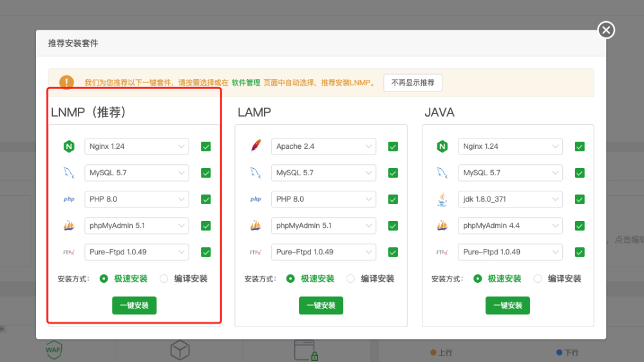This screenshot has height=362, width=644.
Task: Click 一键安装 under LNMP
Action: click(135, 305)
